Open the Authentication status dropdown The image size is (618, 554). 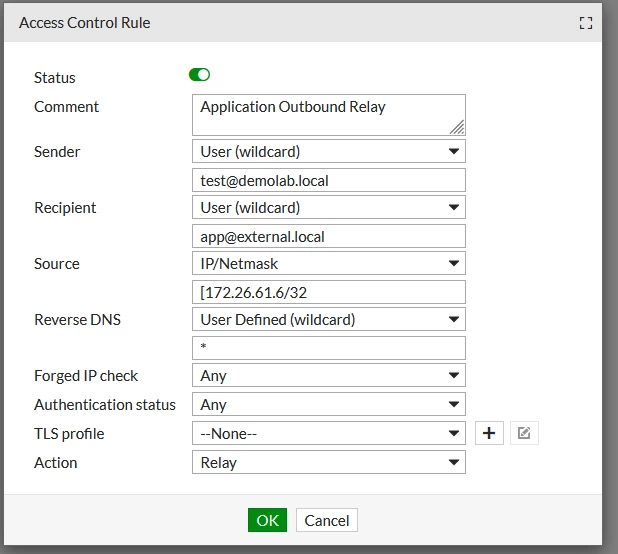click(329, 404)
